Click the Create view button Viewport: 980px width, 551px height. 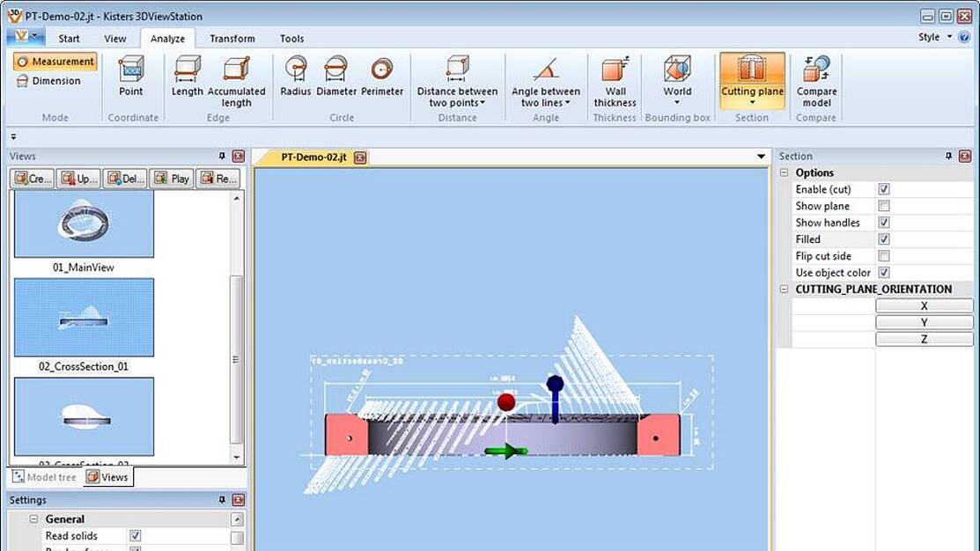[x=33, y=179]
